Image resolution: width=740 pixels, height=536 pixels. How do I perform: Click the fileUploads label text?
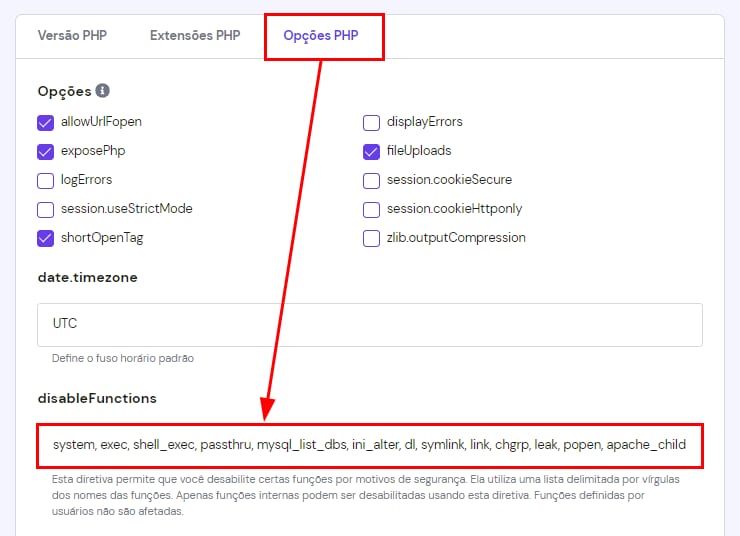(x=419, y=151)
